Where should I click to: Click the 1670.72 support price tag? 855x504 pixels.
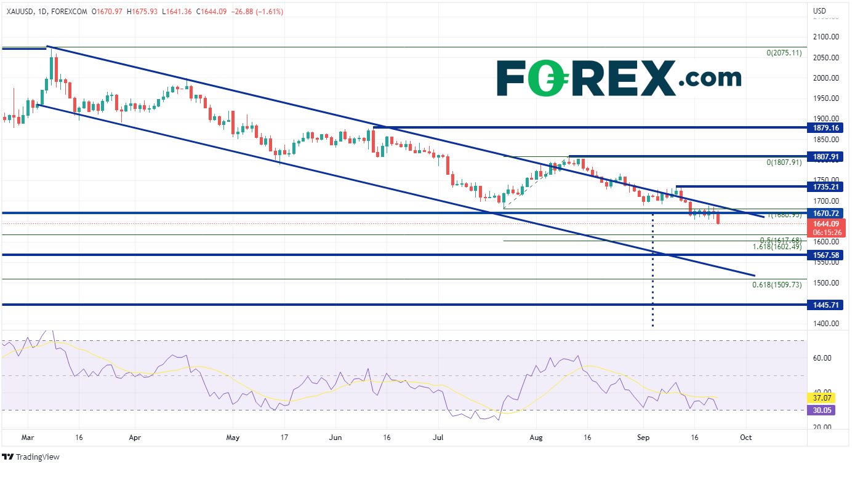pos(825,213)
